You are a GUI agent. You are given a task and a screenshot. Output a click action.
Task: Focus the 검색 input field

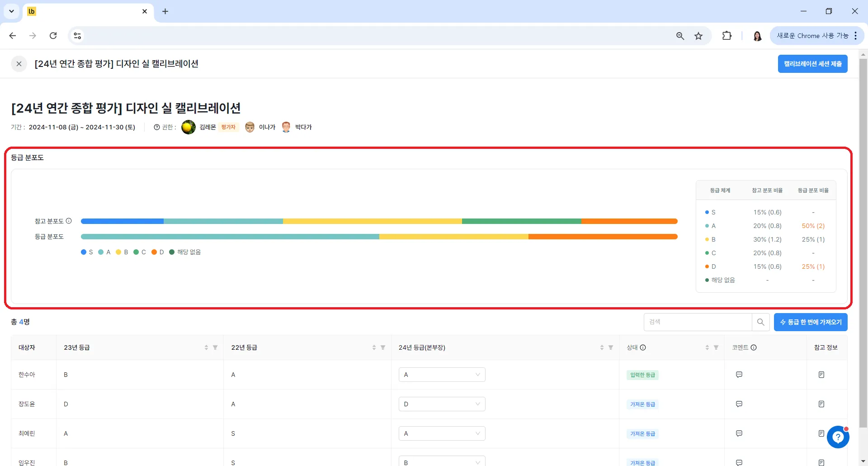698,322
